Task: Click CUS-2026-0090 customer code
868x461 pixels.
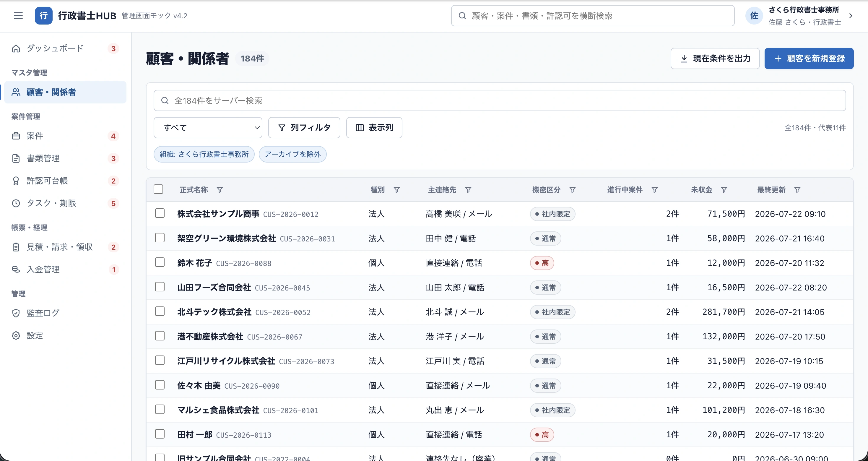Action: click(252, 386)
